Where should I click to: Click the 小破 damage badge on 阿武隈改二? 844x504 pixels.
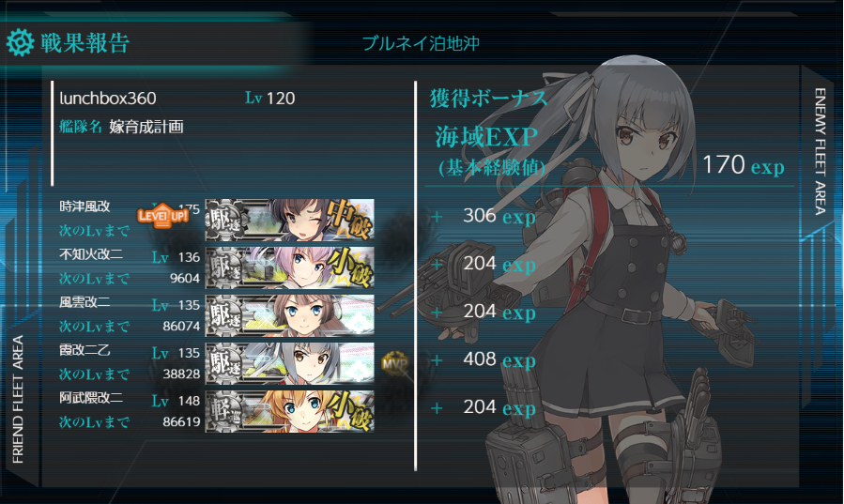point(350,411)
